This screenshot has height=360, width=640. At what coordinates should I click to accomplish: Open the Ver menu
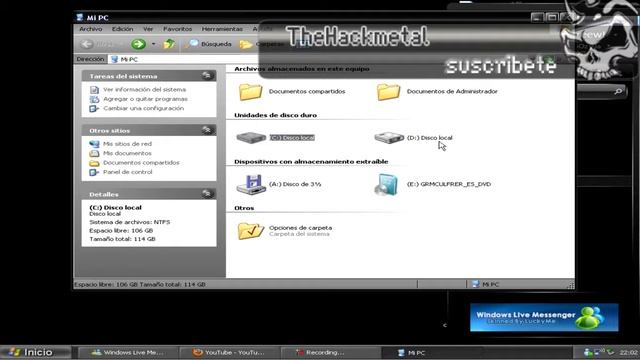pyautogui.click(x=148, y=29)
